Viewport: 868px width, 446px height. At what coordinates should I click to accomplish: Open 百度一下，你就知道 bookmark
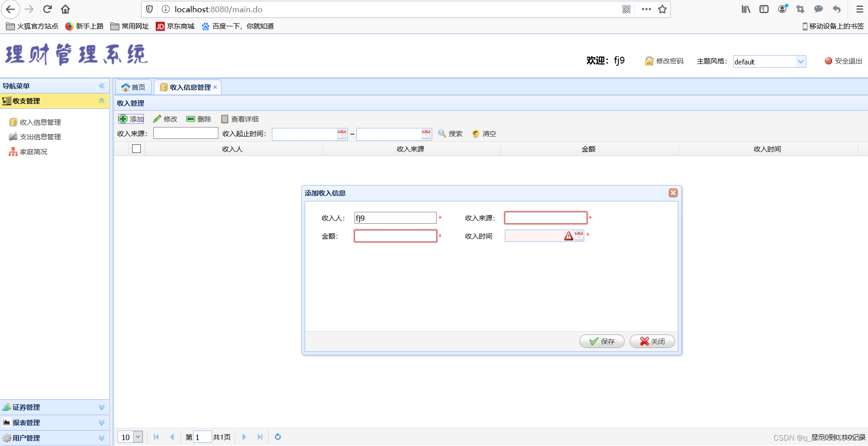point(238,26)
